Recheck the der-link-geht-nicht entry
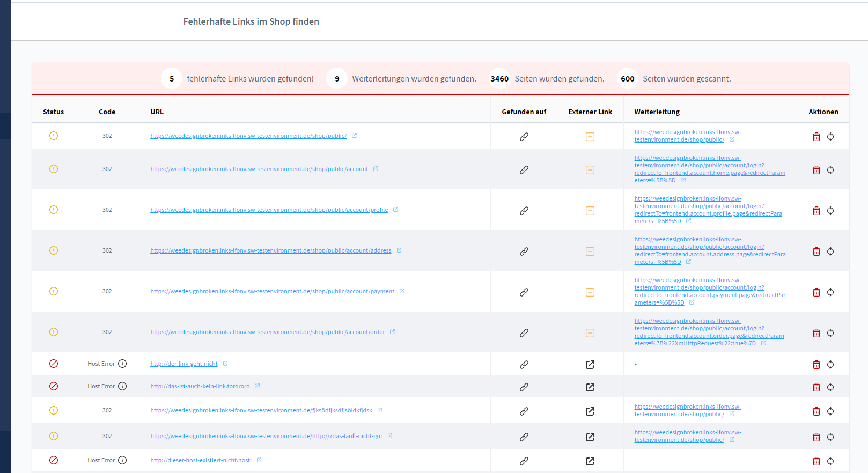868x473 pixels. (x=830, y=365)
